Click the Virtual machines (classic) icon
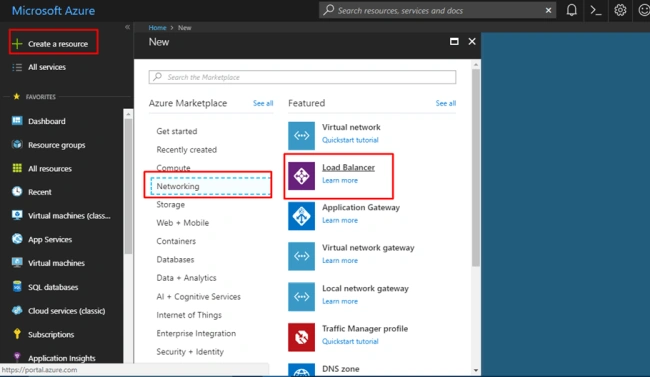This screenshot has height=377, width=650. 17,215
